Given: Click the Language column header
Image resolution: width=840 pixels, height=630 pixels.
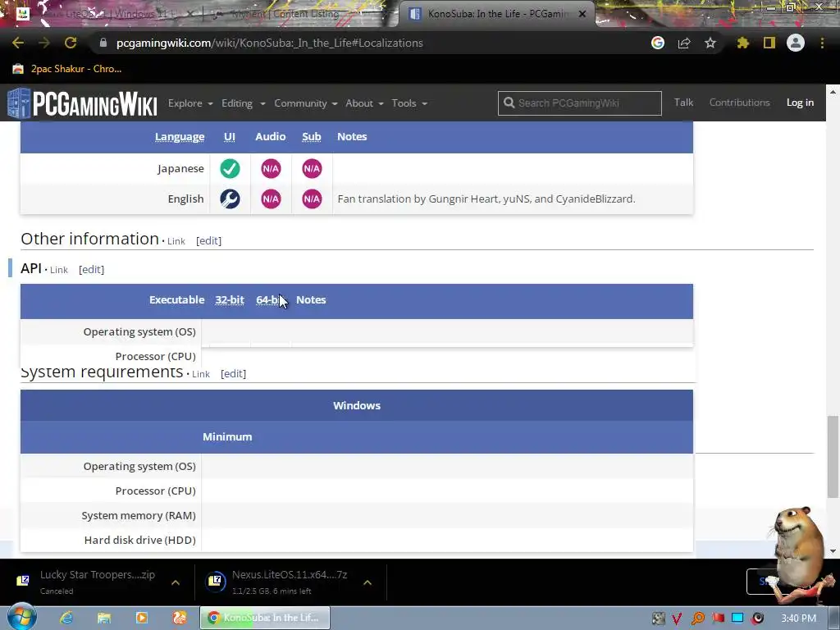Looking at the screenshot, I should [180, 137].
